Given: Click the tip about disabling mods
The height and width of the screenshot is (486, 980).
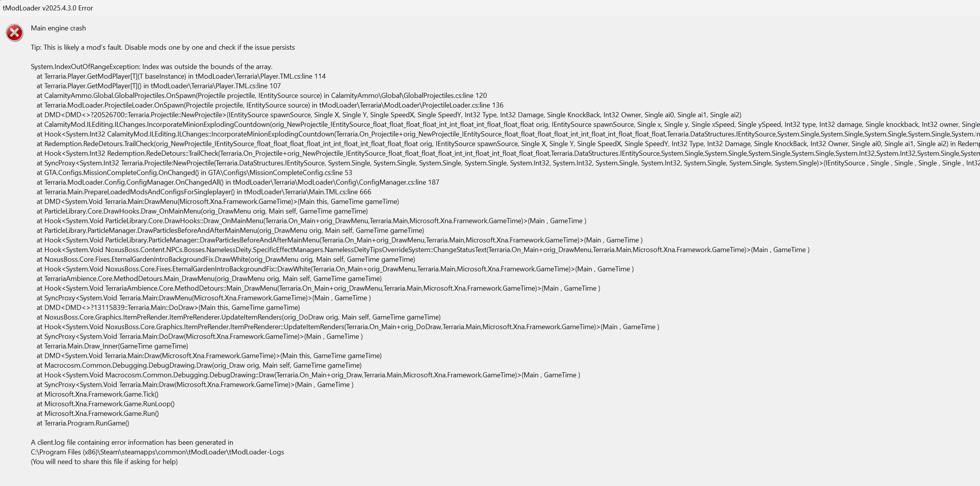Looking at the screenshot, I should click(163, 47).
